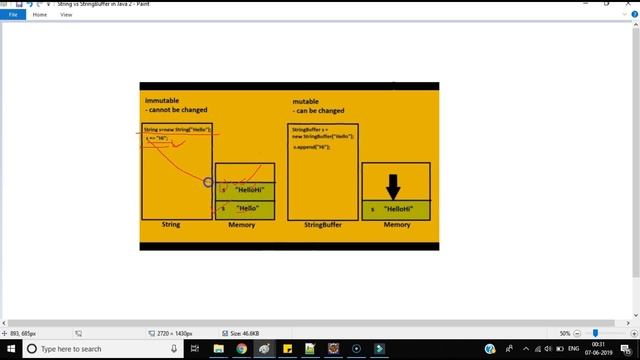
Task: Click the scroll right arrow
Action: 628,323
